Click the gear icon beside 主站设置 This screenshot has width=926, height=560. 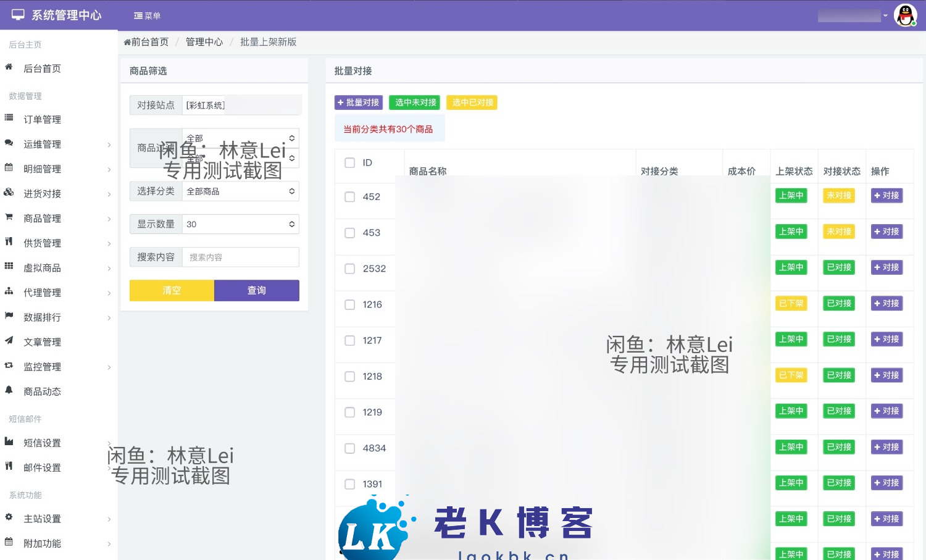[9, 517]
